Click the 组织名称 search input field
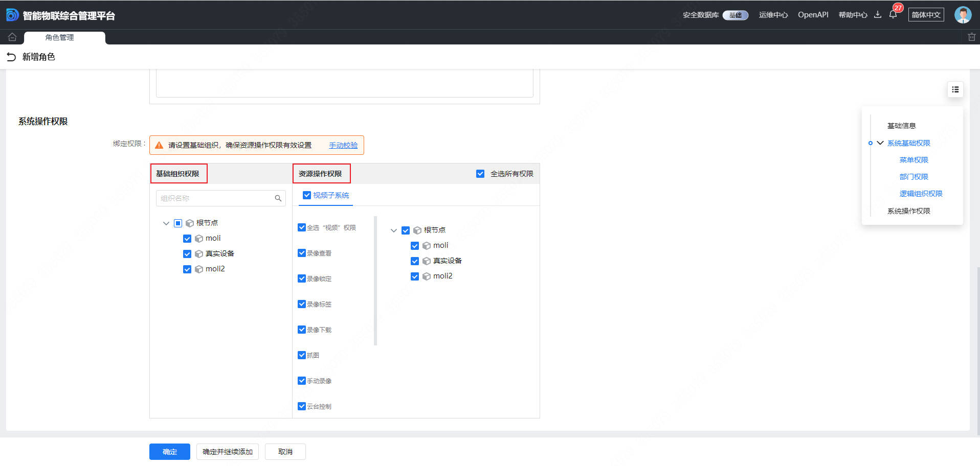The height and width of the screenshot is (466, 980). point(215,198)
